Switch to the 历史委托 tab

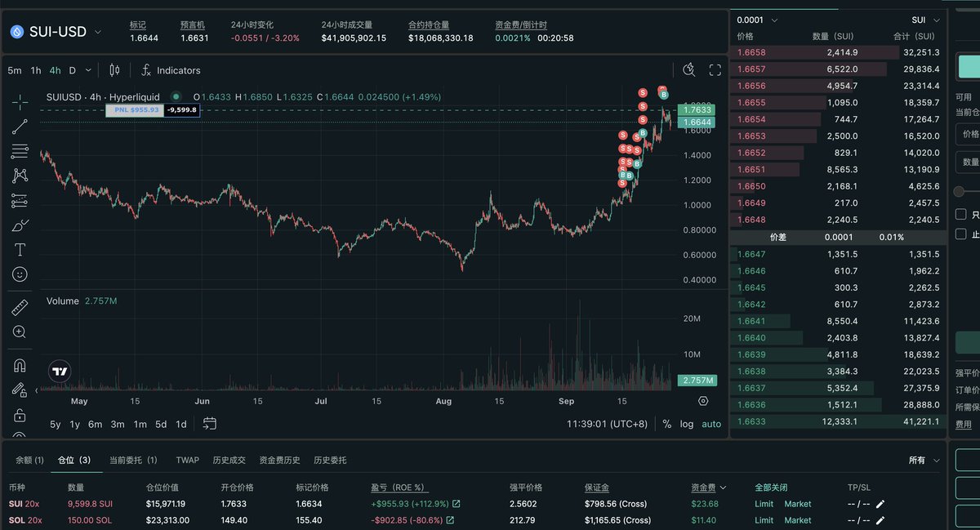tap(330, 460)
